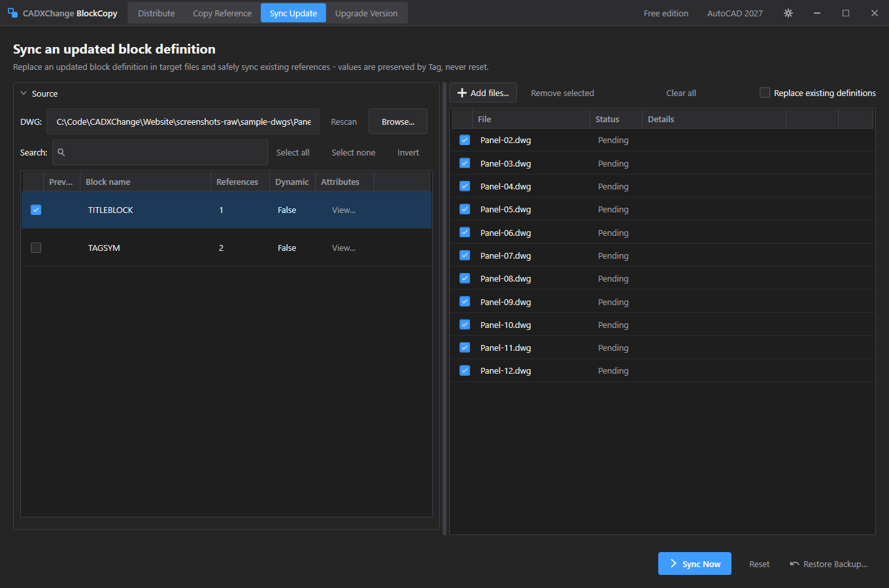Viewport: 889px width, 588px height.
Task: Select Panel-06.dwg file name
Action: pos(505,233)
